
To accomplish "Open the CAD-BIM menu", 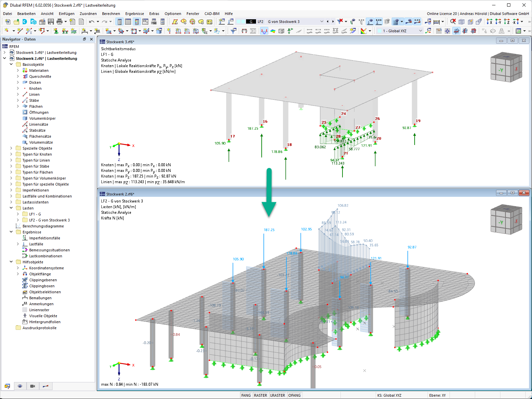I will pos(212,14).
